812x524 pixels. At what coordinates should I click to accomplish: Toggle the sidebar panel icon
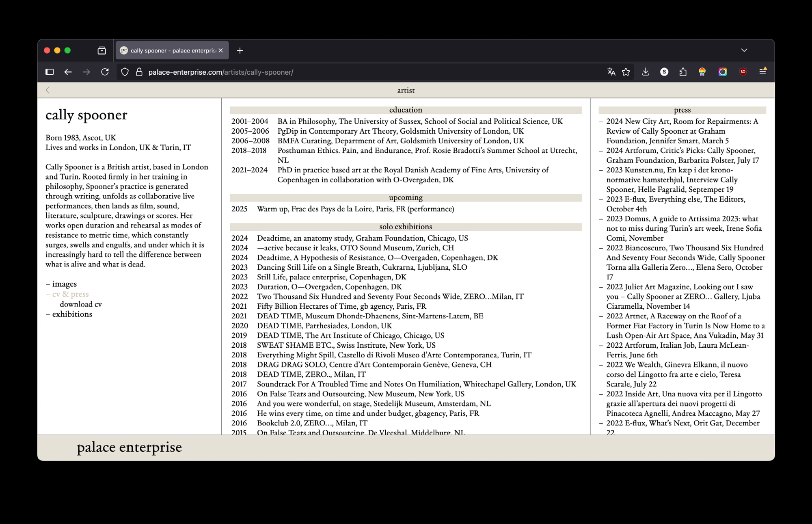tap(50, 72)
